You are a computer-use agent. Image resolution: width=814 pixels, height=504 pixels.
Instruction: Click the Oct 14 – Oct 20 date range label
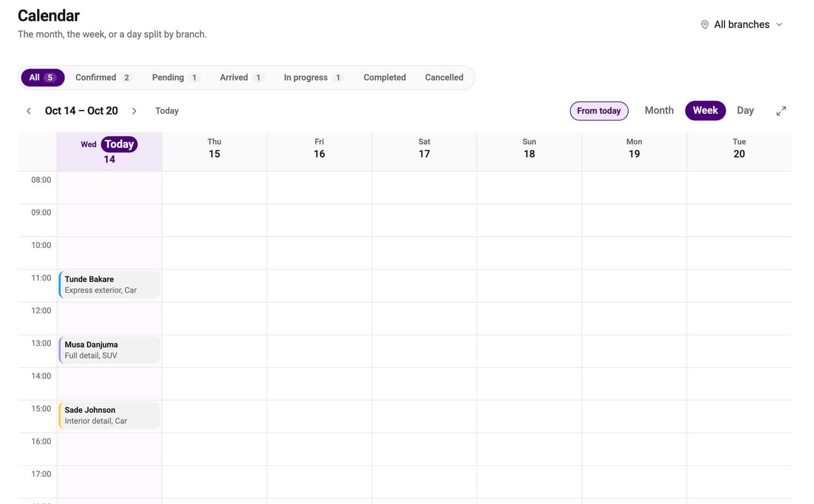[81, 111]
